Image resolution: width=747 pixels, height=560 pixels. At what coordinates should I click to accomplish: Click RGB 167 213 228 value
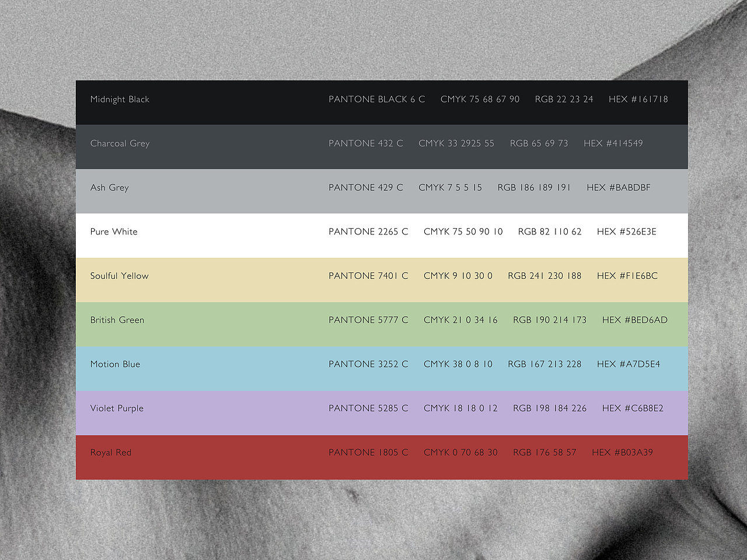coord(544,364)
